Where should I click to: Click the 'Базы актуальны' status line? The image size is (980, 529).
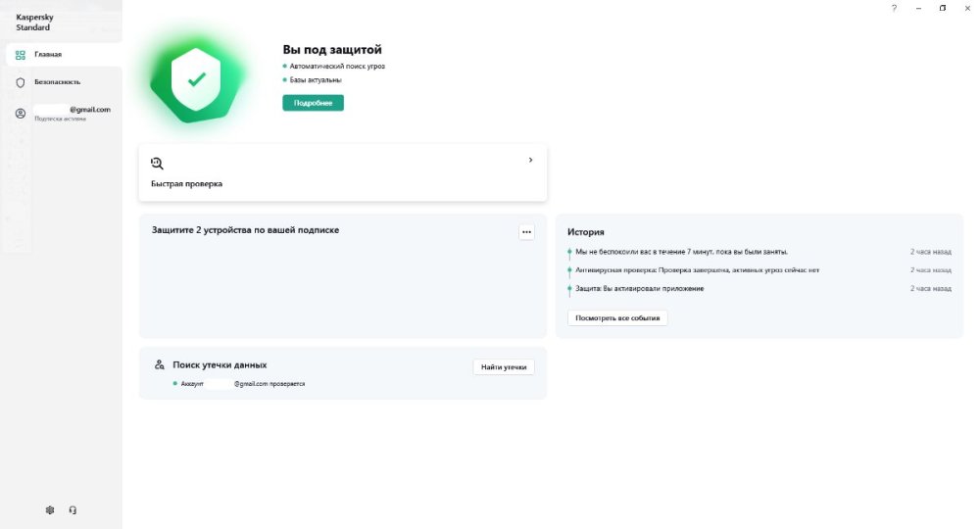point(315,80)
